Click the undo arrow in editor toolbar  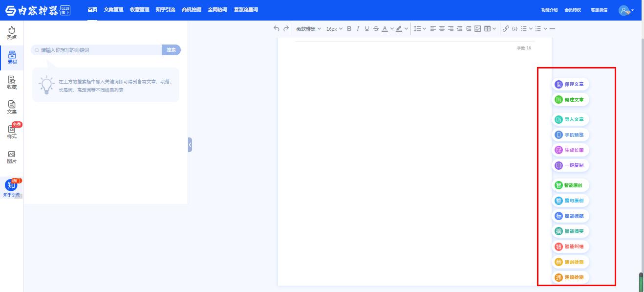[x=277, y=29]
